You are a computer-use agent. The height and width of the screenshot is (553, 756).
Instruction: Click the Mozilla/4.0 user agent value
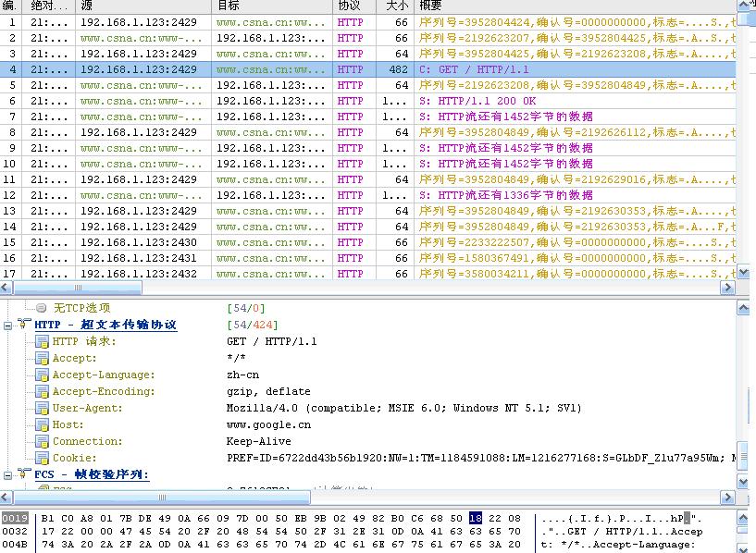pyautogui.click(x=403, y=408)
